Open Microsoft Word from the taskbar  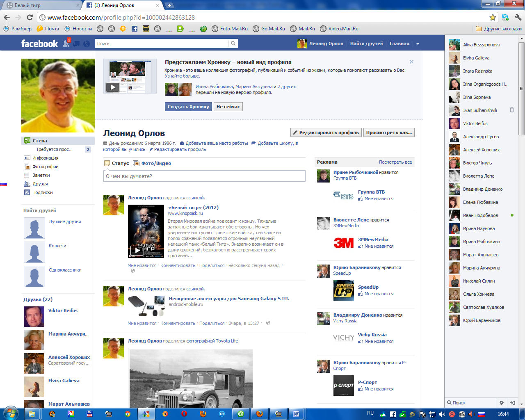(296, 414)
